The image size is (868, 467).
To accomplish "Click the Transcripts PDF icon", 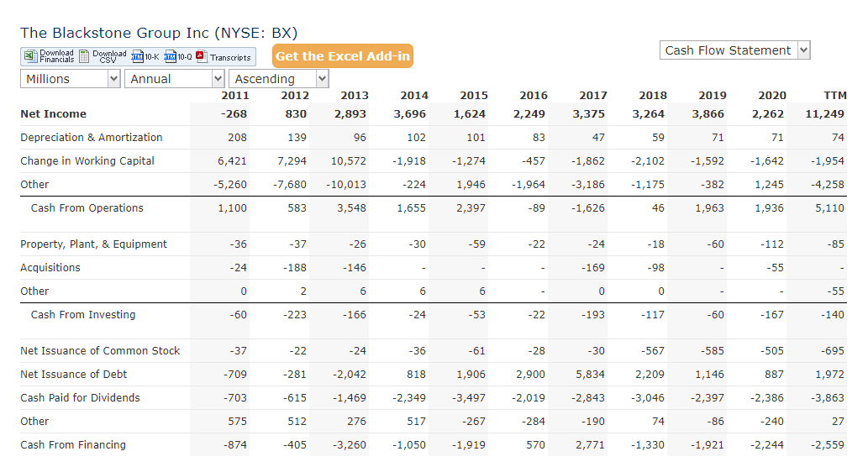I will (x=201, y=56).
